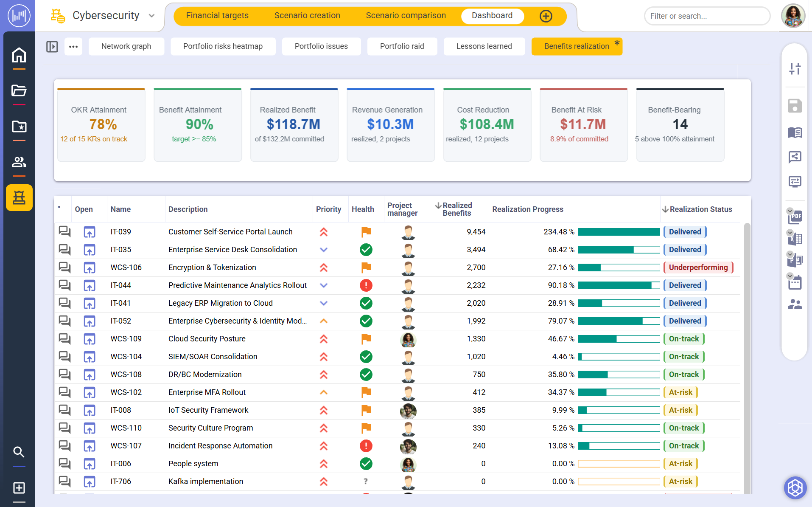
Task: Open comments for WCS-106 row
Action: pyautogui.click(x=64, y=268)
